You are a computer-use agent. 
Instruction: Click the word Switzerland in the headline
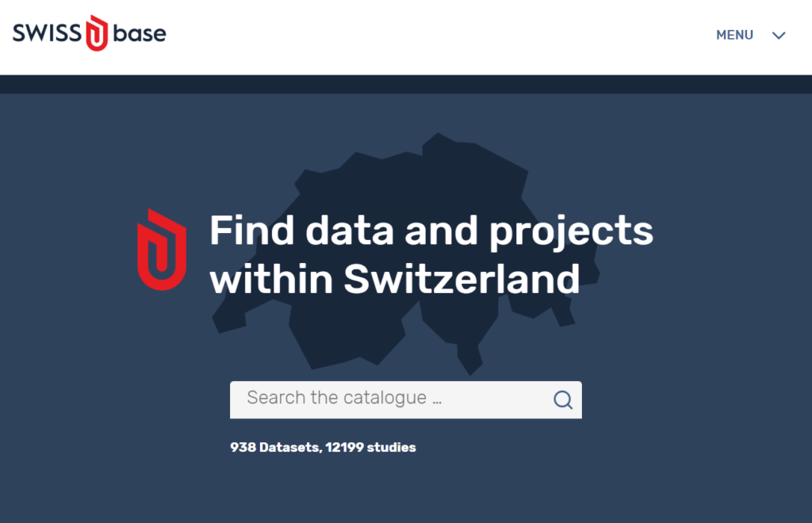462,279
